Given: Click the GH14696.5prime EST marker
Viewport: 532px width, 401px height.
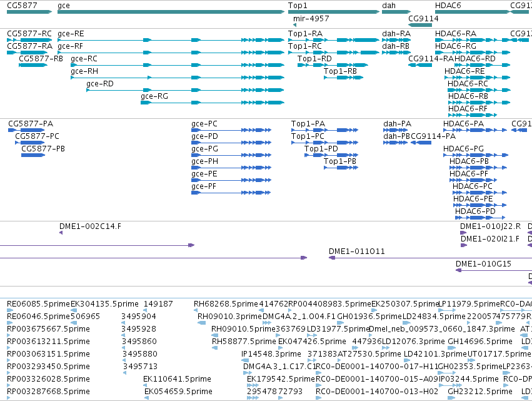Looking at the screenshot, I should 452,348.
